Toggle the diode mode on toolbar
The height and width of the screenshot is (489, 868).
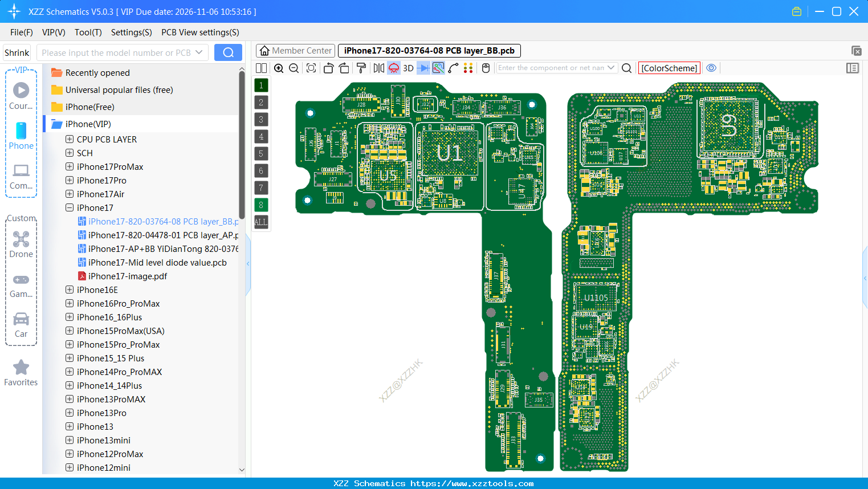tap(422, 68)
